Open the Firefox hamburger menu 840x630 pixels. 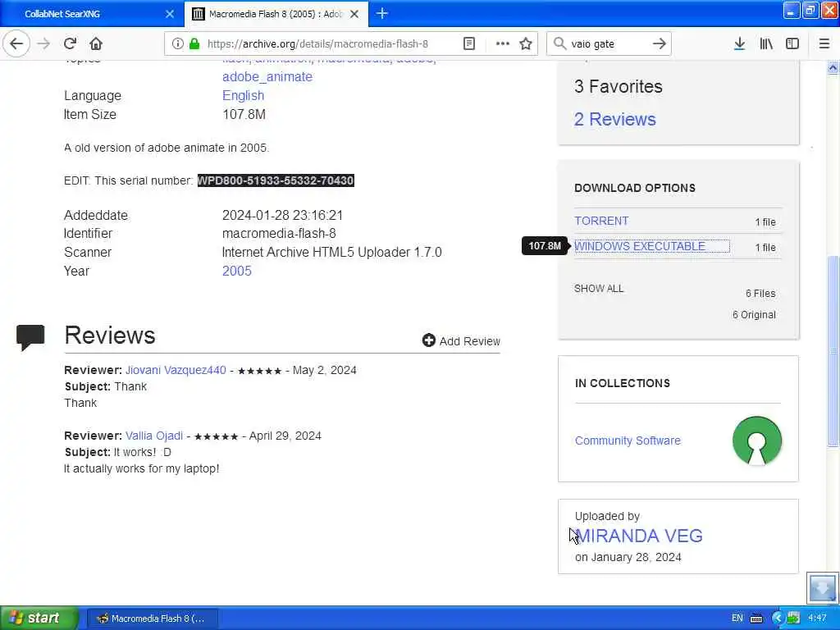click(x=824, y=43)
